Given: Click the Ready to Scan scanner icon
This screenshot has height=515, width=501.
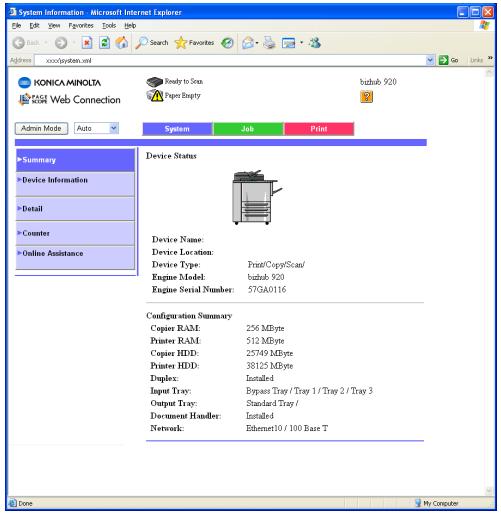Looking at the screenshot, I should [154, 82].
